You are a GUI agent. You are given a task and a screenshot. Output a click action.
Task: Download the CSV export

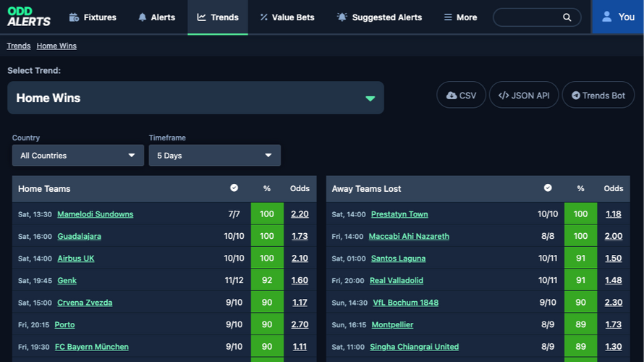[461, 96]
